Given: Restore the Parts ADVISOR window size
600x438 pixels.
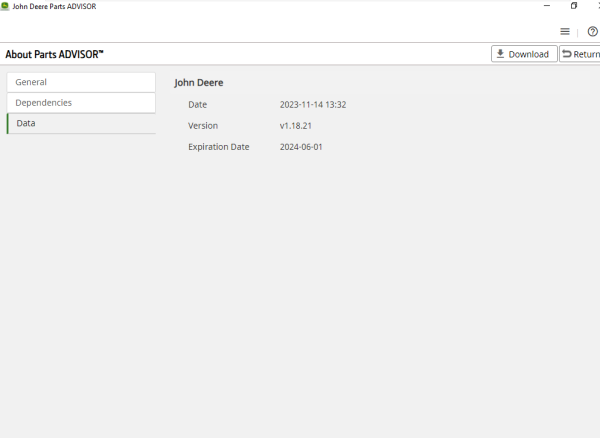Looking at the screenshot, I should coord(574,6).
